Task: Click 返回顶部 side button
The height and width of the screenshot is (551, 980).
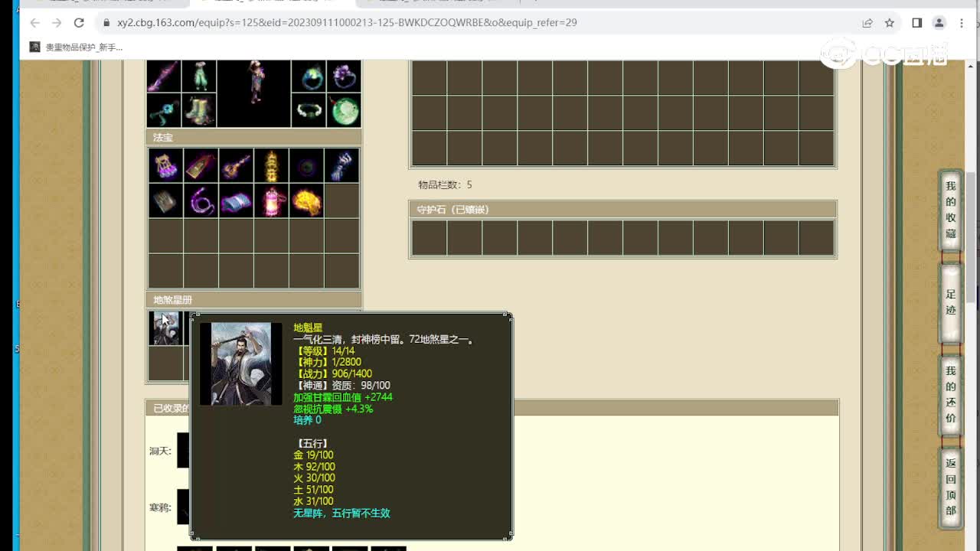Action: pyautogui.click(x=950, y=487)
